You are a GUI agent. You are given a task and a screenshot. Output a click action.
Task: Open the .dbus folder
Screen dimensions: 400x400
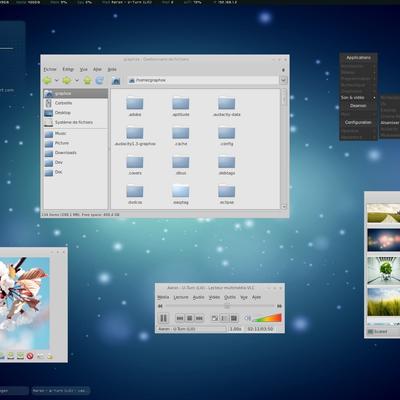tap(181, 165)
